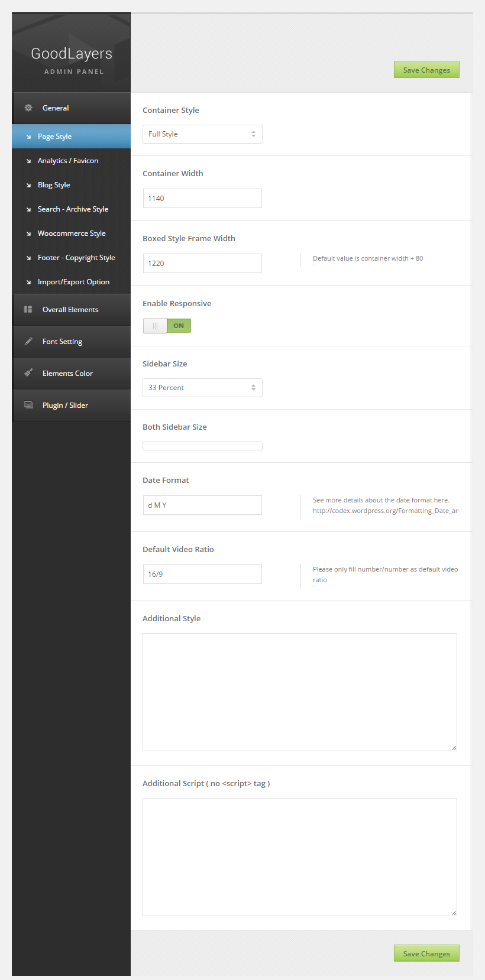Open the Container Style dropdown
The height and width of the screenshot is (980, 485).
pos(202,134)
